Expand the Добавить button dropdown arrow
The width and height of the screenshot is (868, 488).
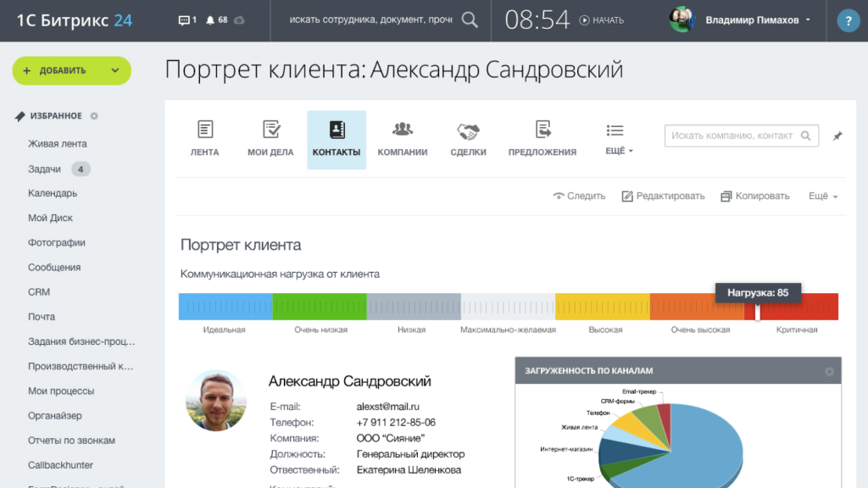pyautogui.click(x=115, y=70)
